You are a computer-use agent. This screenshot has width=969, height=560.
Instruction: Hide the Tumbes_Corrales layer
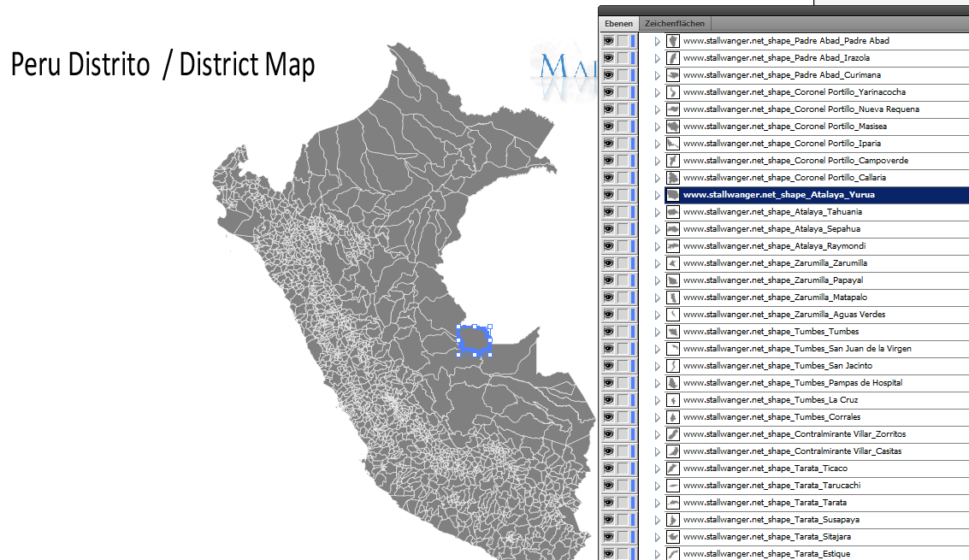[608, 417]
